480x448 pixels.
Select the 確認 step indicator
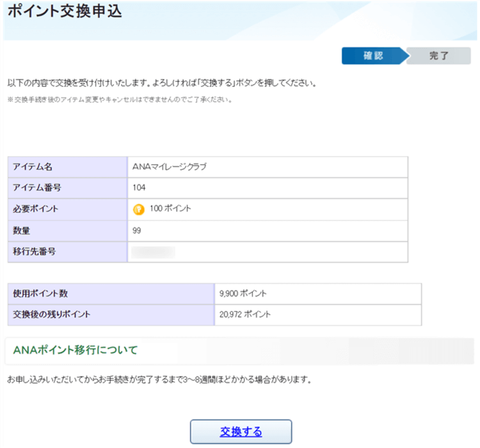tap(373, 56)
